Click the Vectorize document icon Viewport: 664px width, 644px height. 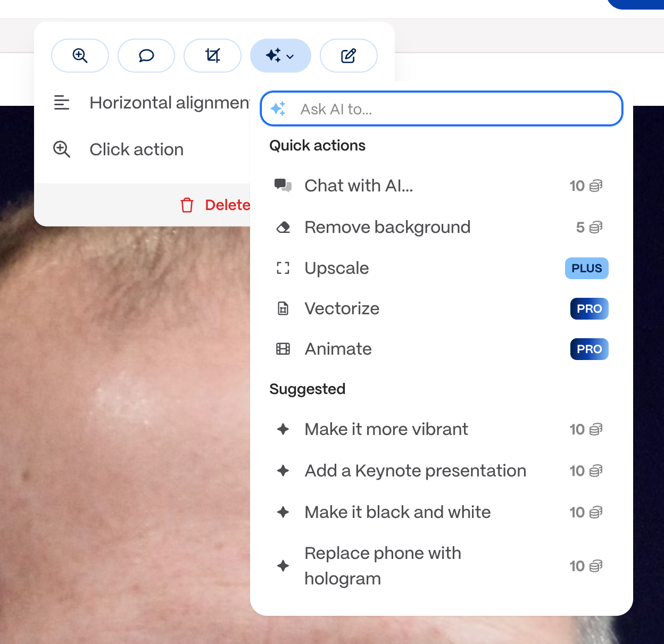(x=284, y=308)
